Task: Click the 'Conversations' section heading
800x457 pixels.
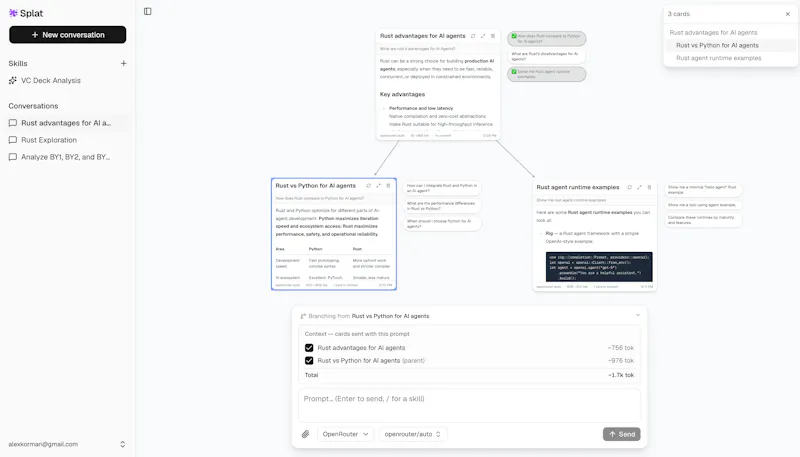Action: coord(33,106)
